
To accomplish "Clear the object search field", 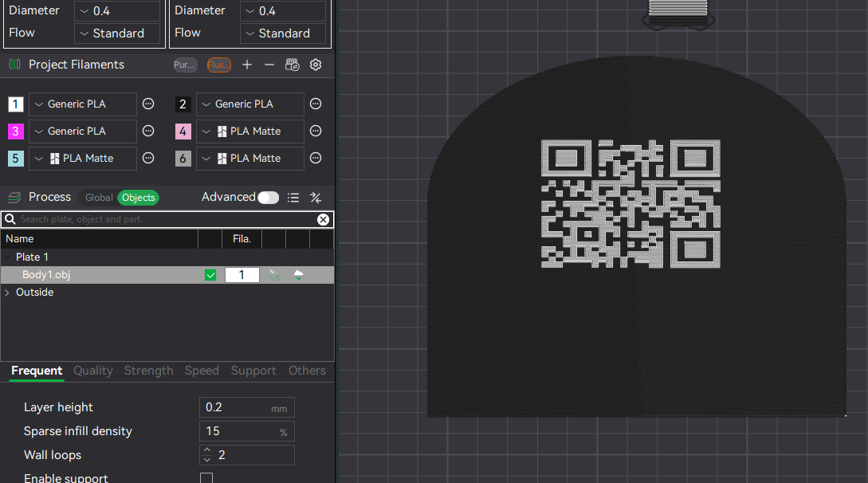I will pyautogui.click(x=324, y=220).
